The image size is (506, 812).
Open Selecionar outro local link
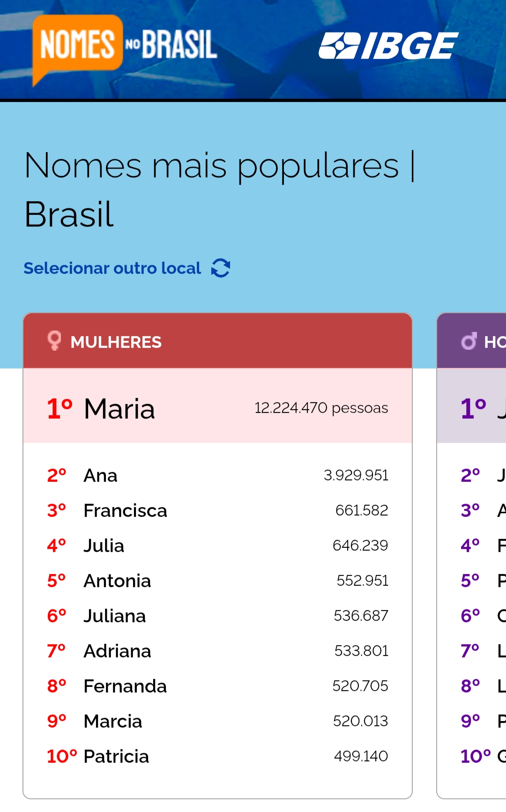[x=112, y=268]
